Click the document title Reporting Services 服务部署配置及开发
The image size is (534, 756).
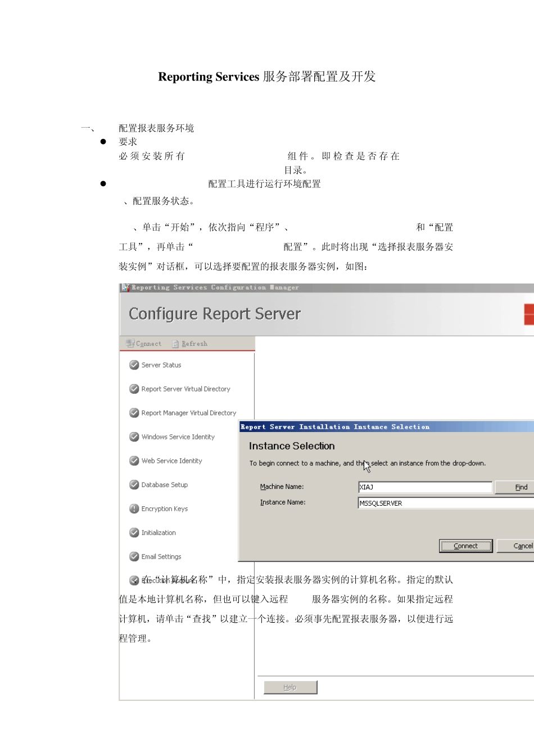click(x=267, y=76)
